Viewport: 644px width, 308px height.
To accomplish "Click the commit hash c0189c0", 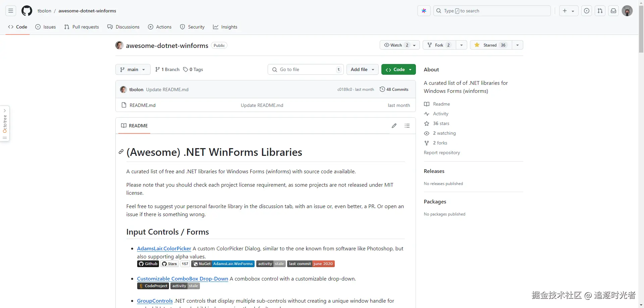I will click(x=345, y=89).
